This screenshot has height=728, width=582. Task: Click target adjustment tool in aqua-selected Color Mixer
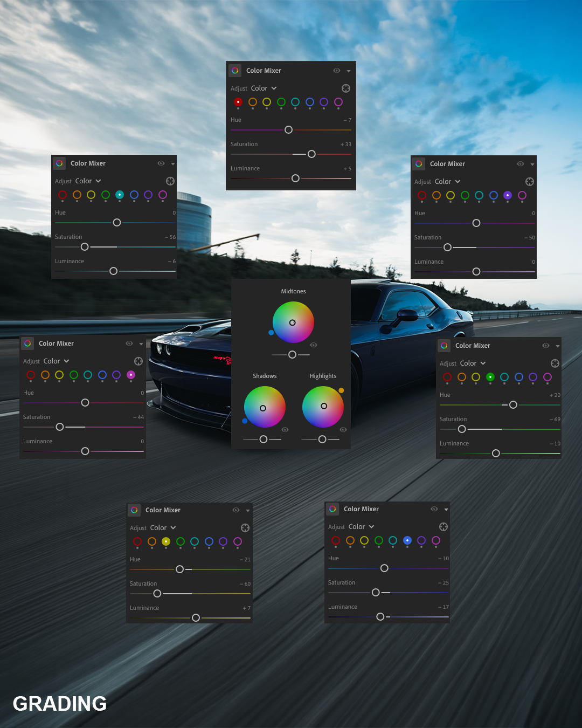tap(170, 181)
